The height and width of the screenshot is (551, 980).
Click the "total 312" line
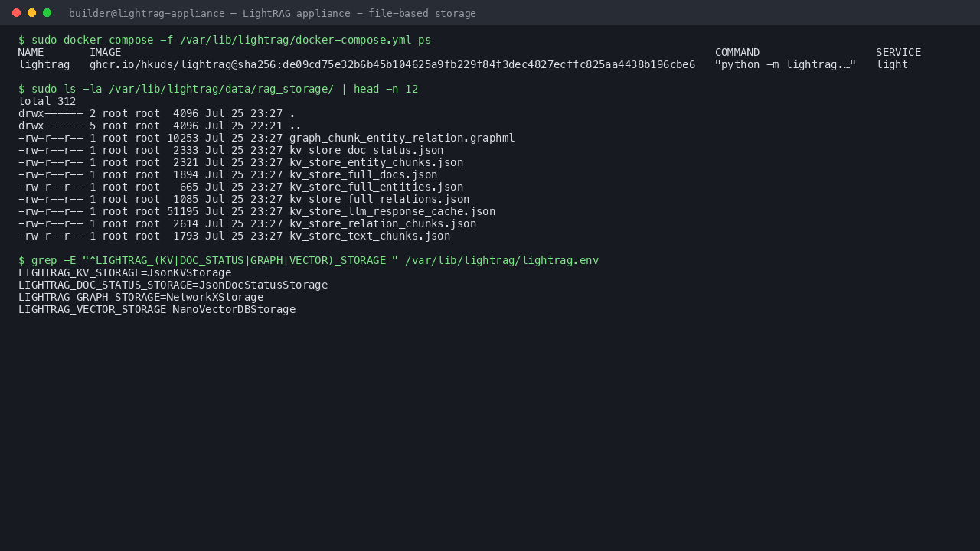(47, 101)
